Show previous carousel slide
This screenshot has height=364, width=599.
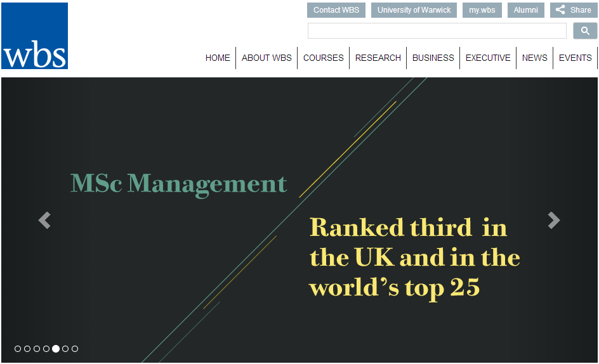(44, 221)
